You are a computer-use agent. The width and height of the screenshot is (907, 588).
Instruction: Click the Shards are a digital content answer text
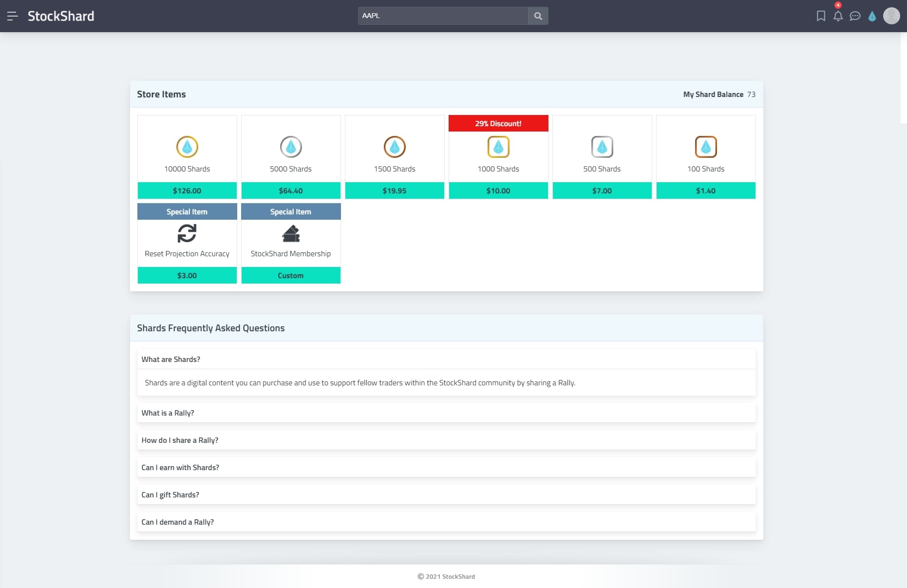click(360, 383)
